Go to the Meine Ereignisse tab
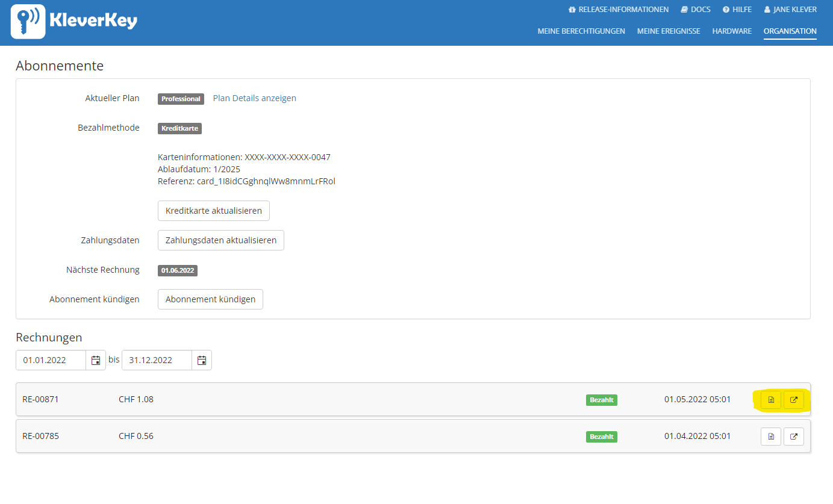 (x=669, y=31)
